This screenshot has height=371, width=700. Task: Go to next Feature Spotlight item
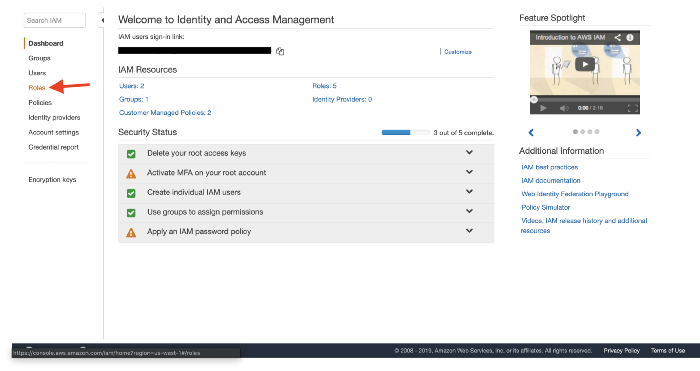(x=638, y=132)
